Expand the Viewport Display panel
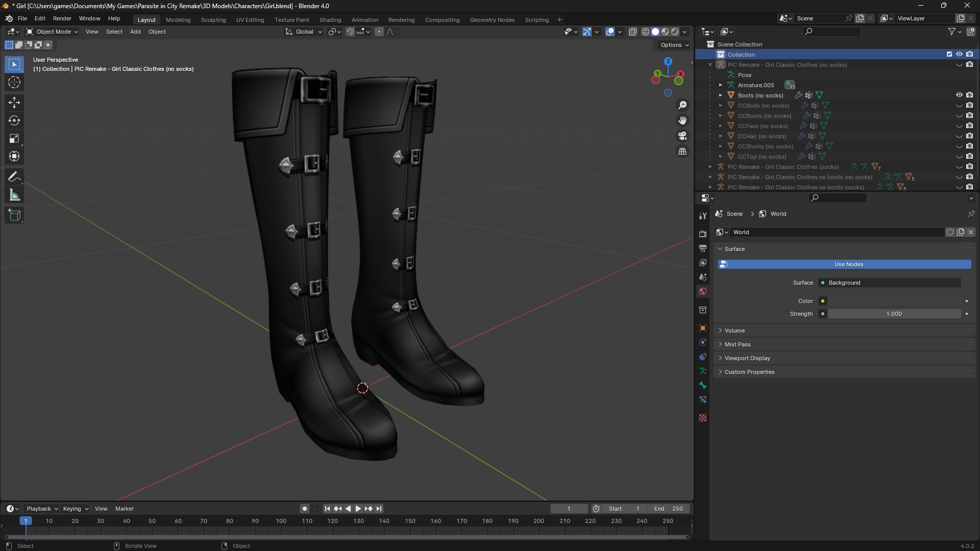 747,358
